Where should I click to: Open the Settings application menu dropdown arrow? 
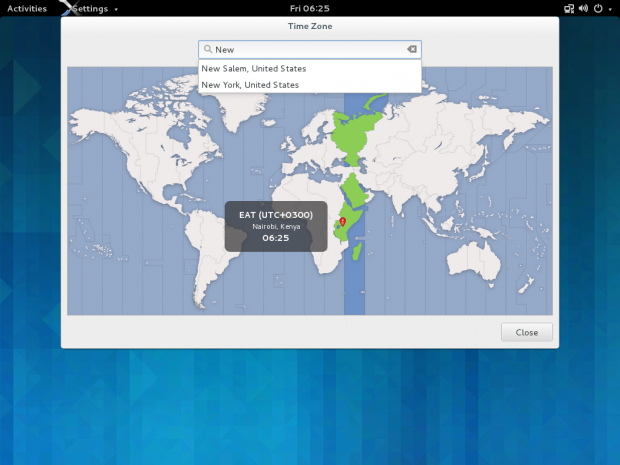[116, 9]
